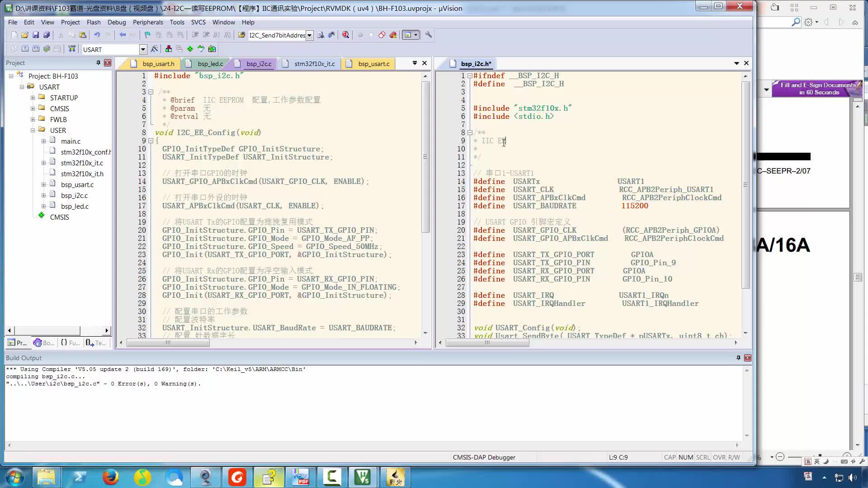Expand the FWLB group
The height and width of the screenshot is (488, 868).
click(x=33, y=119)
